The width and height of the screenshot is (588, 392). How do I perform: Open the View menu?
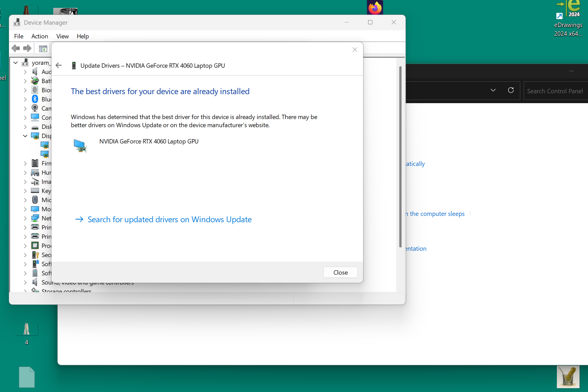(62, 36)
